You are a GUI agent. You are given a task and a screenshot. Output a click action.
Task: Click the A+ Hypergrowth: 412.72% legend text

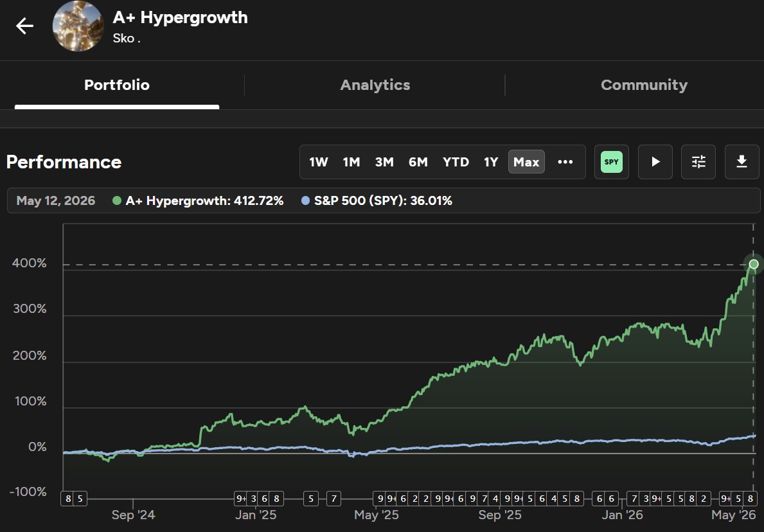pos(204,200)
